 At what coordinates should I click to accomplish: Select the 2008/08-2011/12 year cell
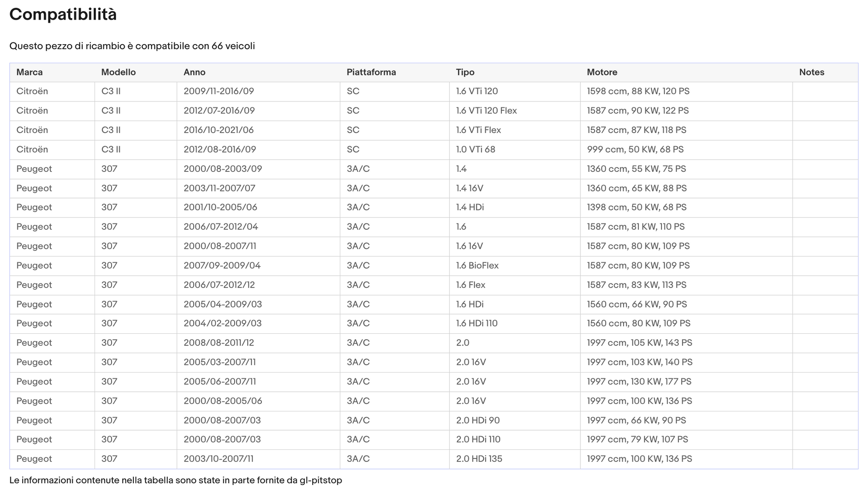click(x=258, y=343)
